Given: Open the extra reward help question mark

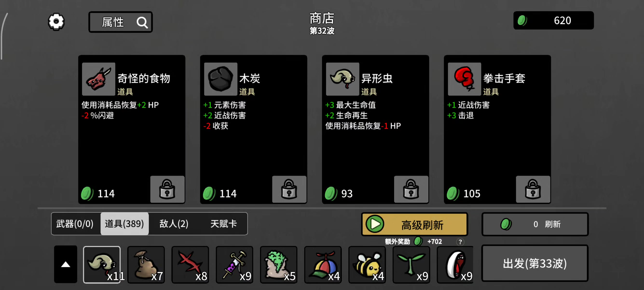Looking at the screenshot, I should pos(460,242).
